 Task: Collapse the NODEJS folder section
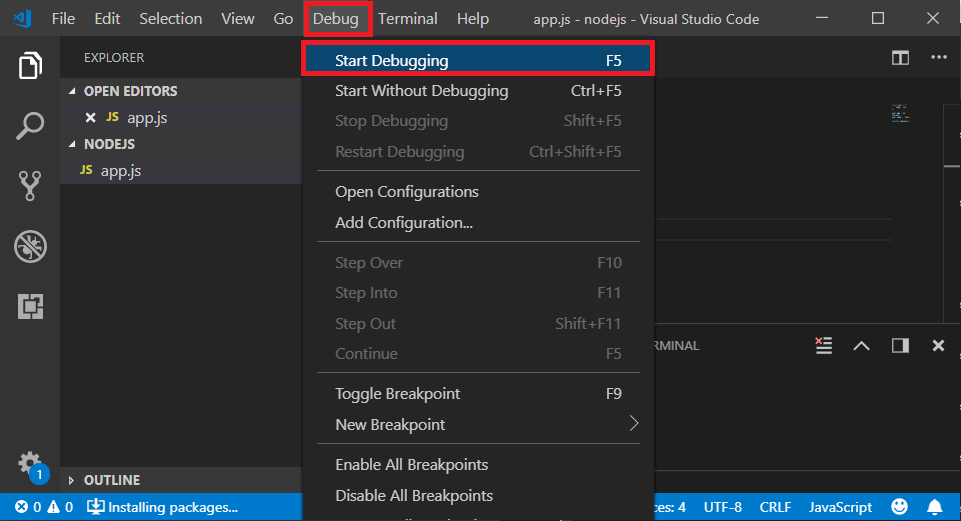click(72, 144)
